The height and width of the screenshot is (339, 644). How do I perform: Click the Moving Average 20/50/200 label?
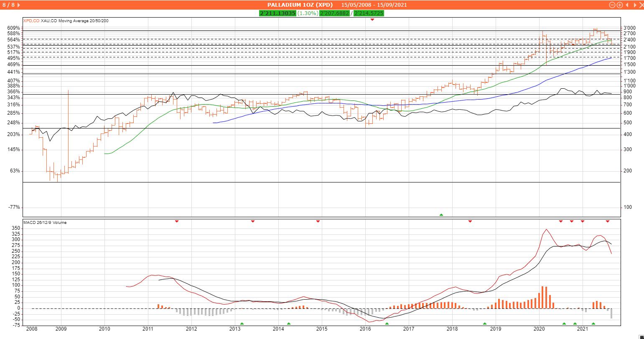click(x=84, y=21)
